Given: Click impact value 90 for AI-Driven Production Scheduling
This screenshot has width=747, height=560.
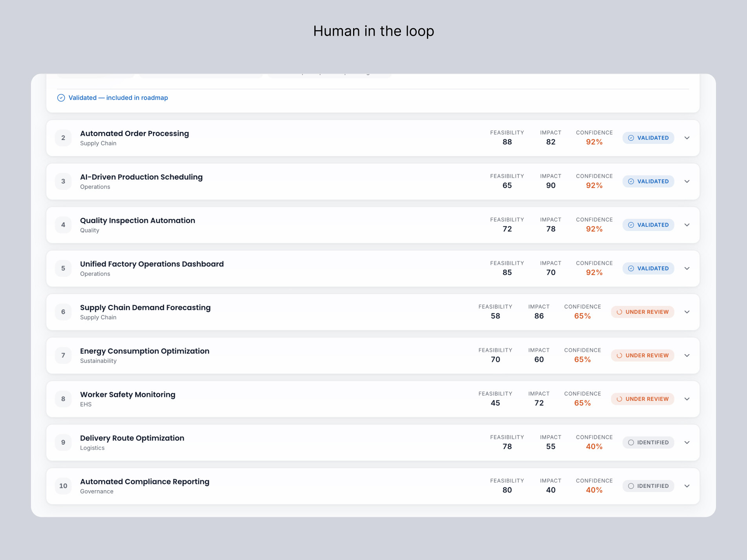Looking at the screenshot, I should [x=551, y=186].
